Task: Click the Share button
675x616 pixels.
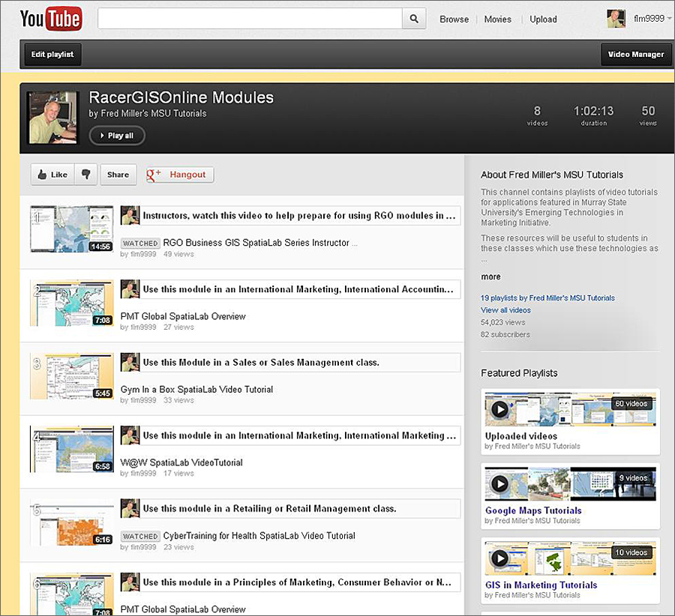Action: (118, 175)
